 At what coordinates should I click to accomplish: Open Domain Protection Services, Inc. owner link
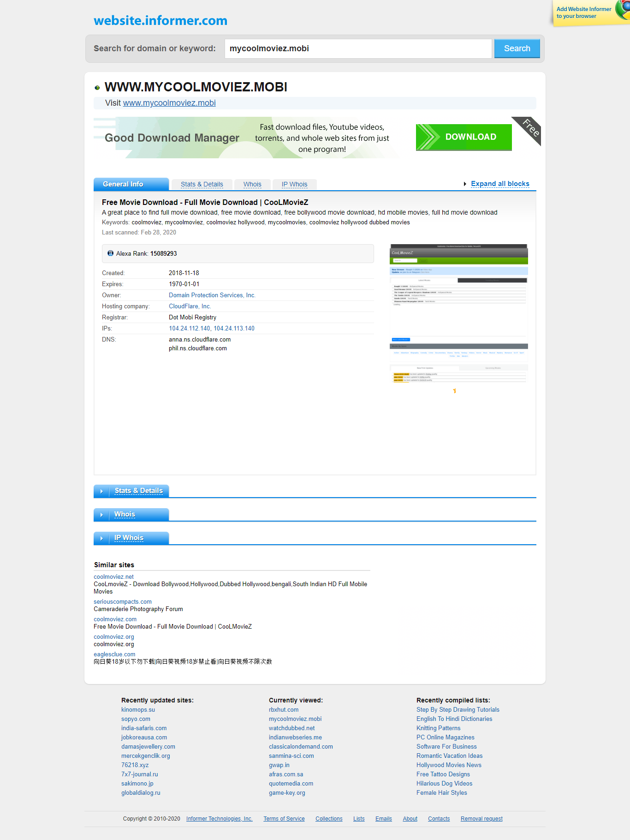(x=212, y=295)
